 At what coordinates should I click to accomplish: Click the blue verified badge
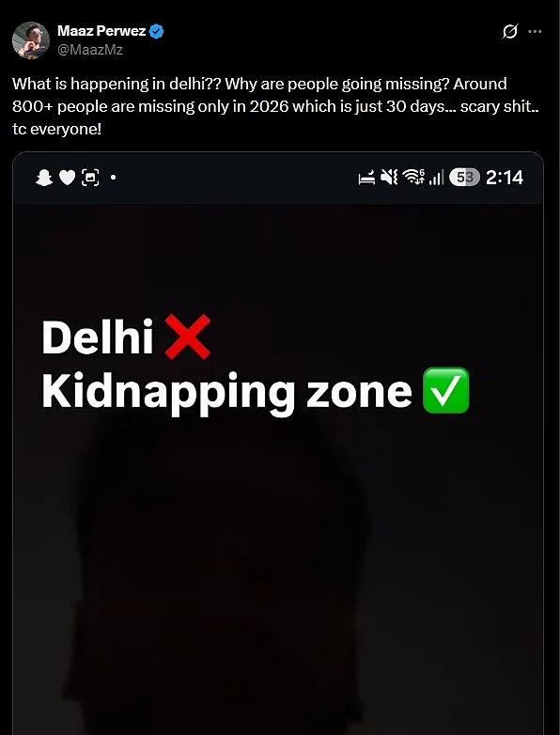click(157, 32)
